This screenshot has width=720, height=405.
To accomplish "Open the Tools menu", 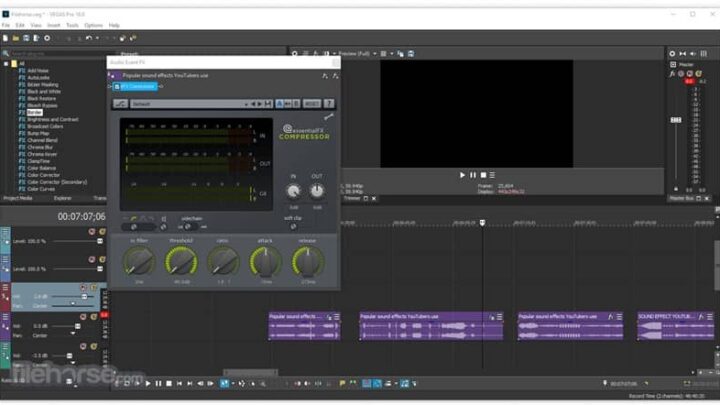I will [x=72, y=25].
